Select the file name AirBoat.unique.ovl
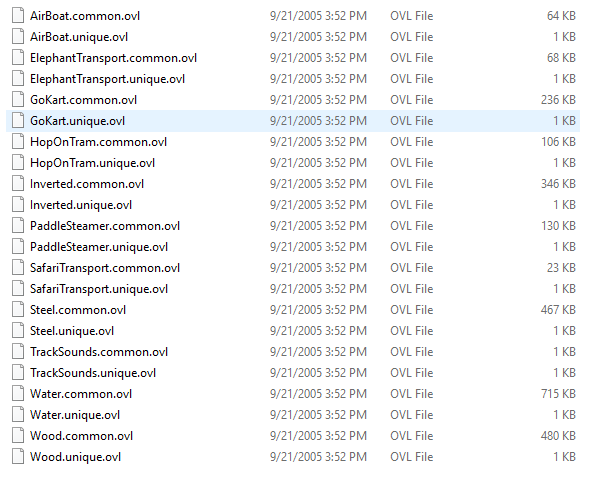 click(79, 37)
